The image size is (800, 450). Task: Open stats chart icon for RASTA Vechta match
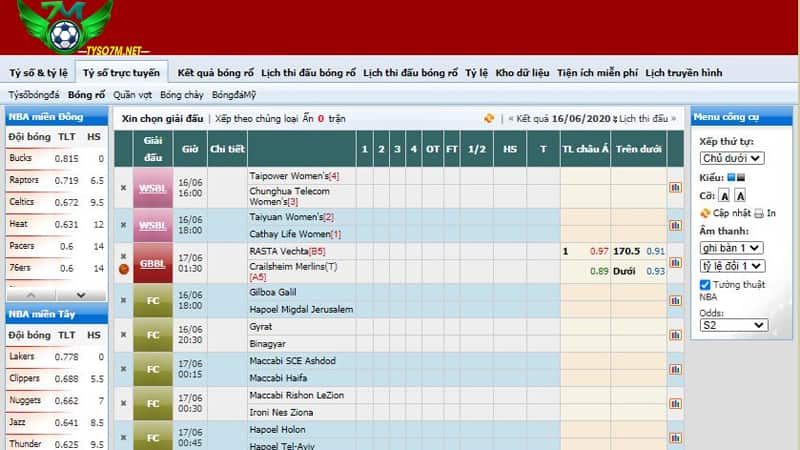675,262
